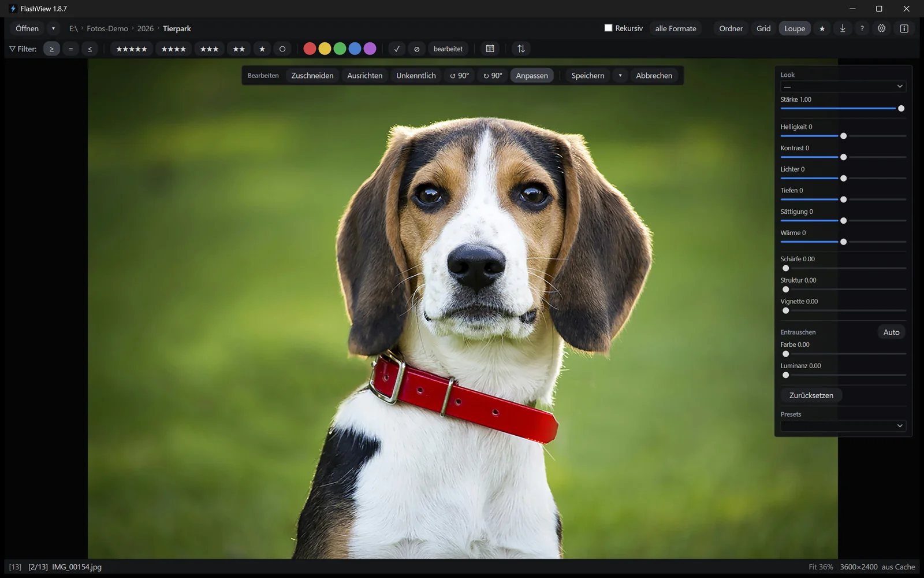The width and height of the screenshot is (924, 578).
Task: Click the Kontrast slider handle
Action: [843, 157]
